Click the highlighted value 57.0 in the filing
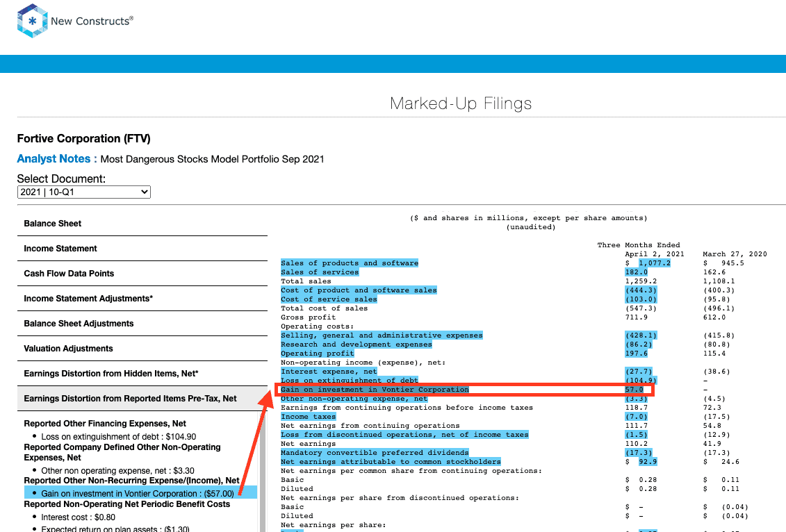This screenshot has height=532, width=786. (x=634, y=389)
